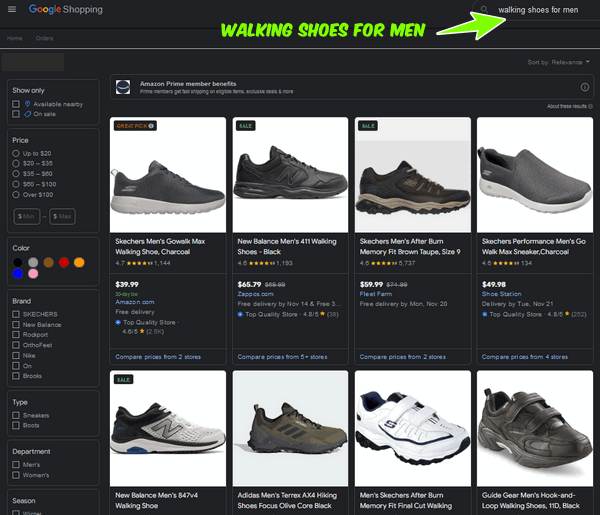Open Guide Gear Hook-and-Loop shoe image
Image resolution: width=600 pixels, height=515 pixels.
(x=535, y=429)
